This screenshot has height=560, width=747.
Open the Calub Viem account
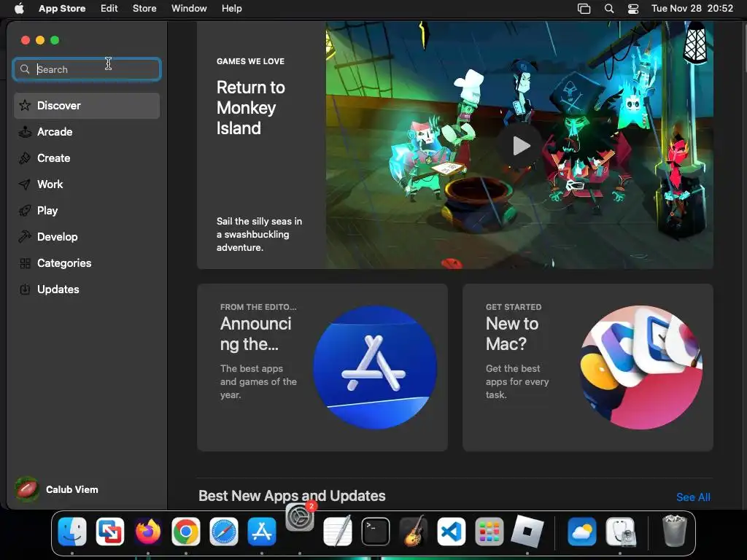[x=57, y=489]
